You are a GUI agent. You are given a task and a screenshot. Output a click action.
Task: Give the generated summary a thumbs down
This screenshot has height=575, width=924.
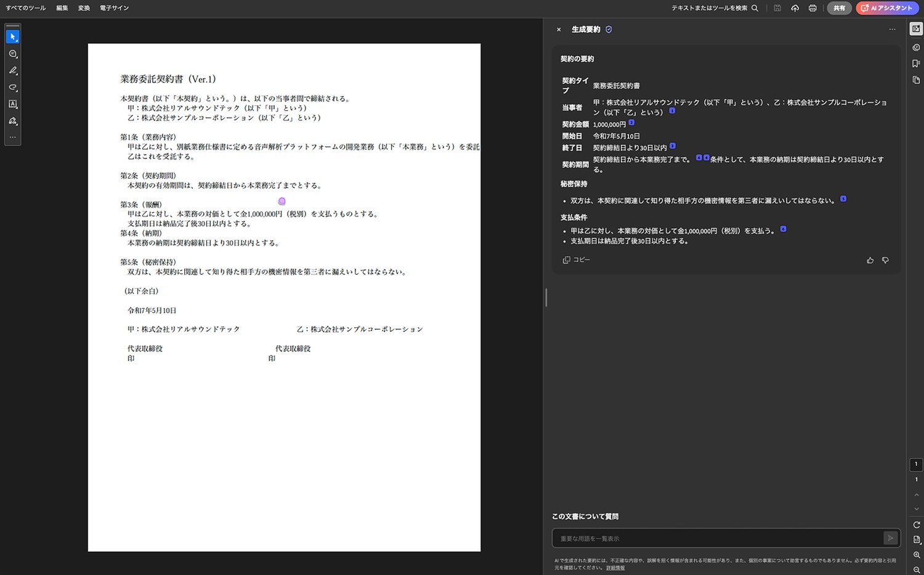point(885,259)
